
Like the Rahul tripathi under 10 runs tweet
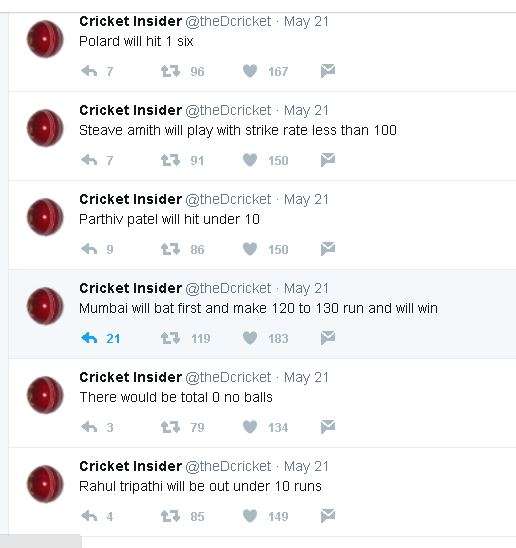250,516
